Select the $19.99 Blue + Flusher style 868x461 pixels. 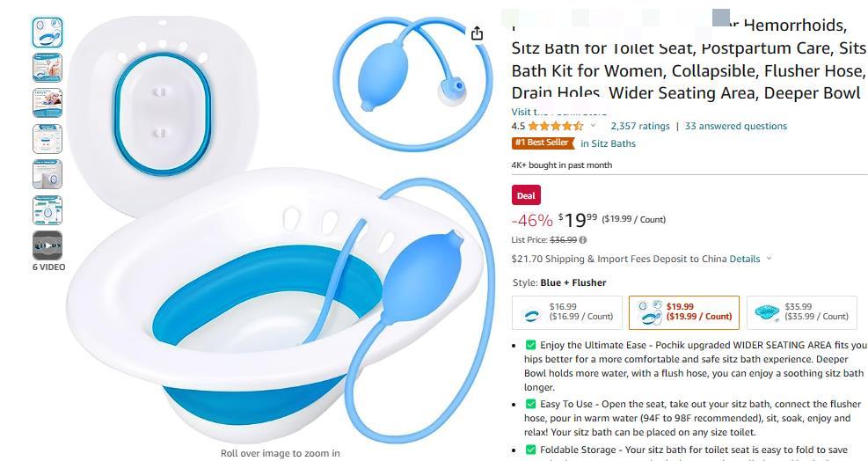tap(684, 312)
